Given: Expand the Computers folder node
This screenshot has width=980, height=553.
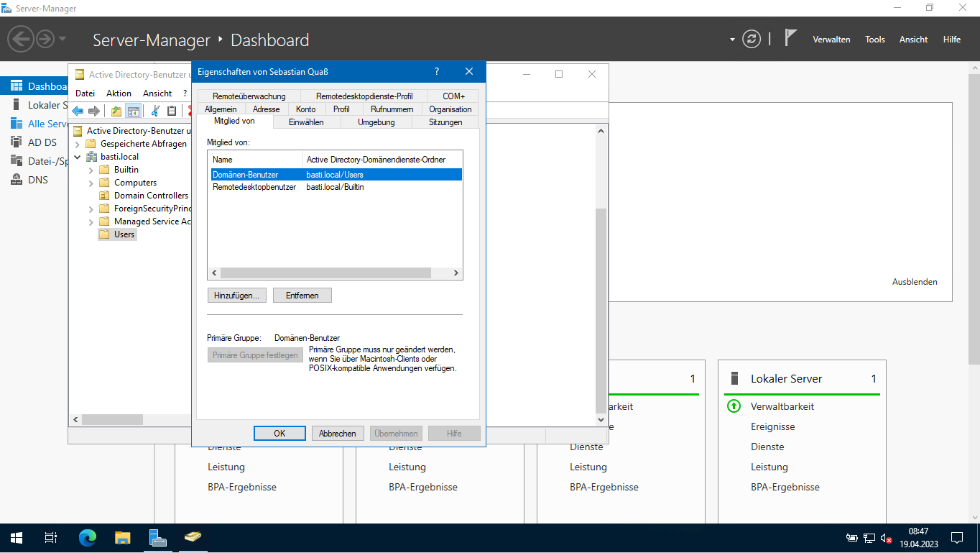Looking at the screenshot, I should coord(91,183).
